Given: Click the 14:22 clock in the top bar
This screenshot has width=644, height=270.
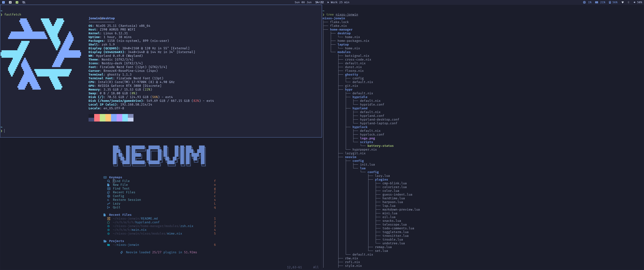Looking at the screenshot, I should tap(319, 2).
